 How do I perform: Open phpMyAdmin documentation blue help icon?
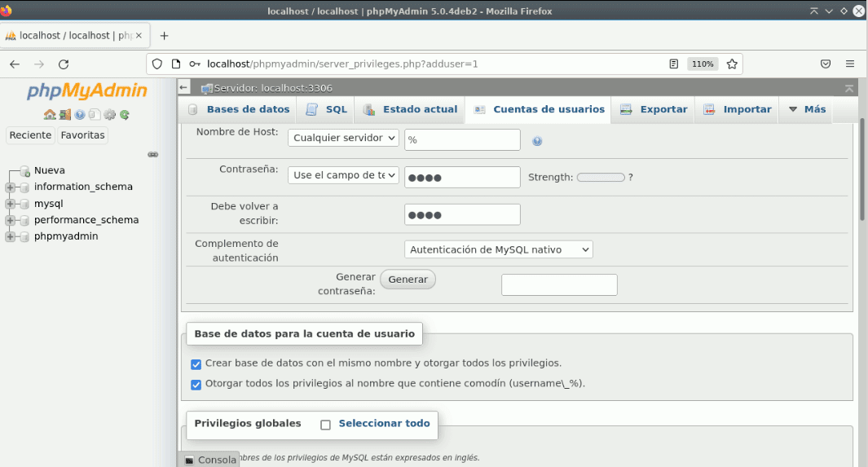click(80, 115)
